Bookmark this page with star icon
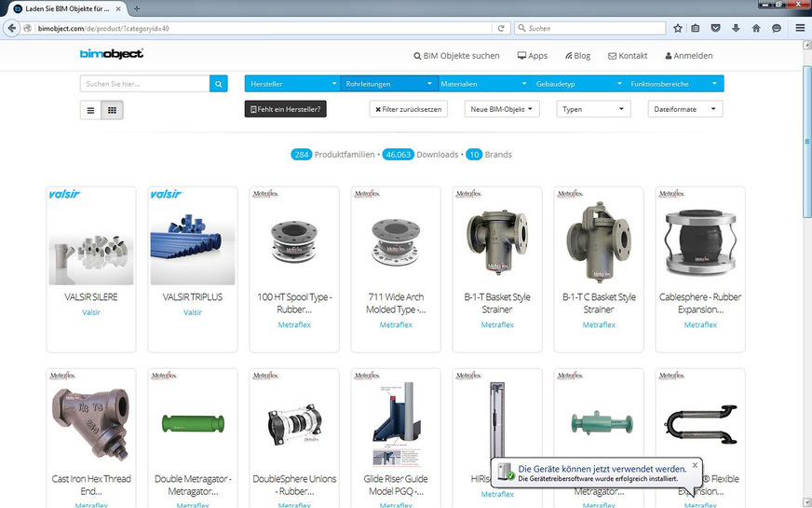Screen dimensions: 812x508 (678, 28)
